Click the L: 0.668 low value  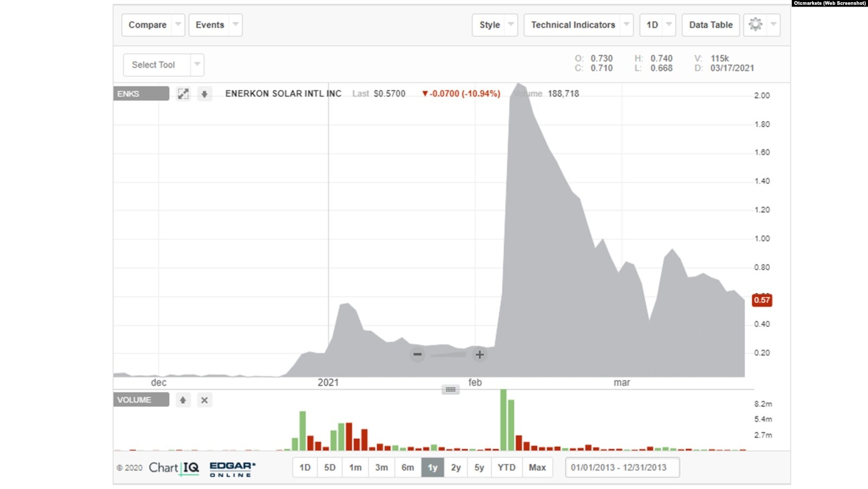tap(653, 68)
